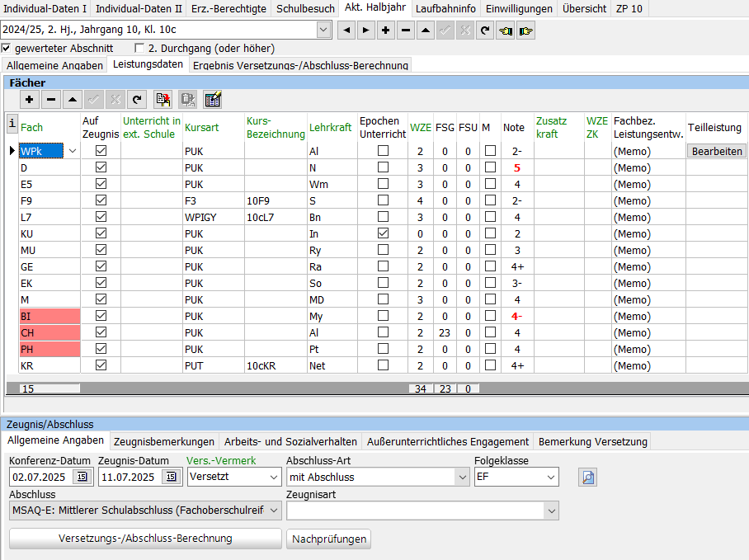This screenshot has width=749, height=560.
Task: Open the Vers.-Vermerk dropdown showing Versetzt
Action: click(x=274, y=477)
